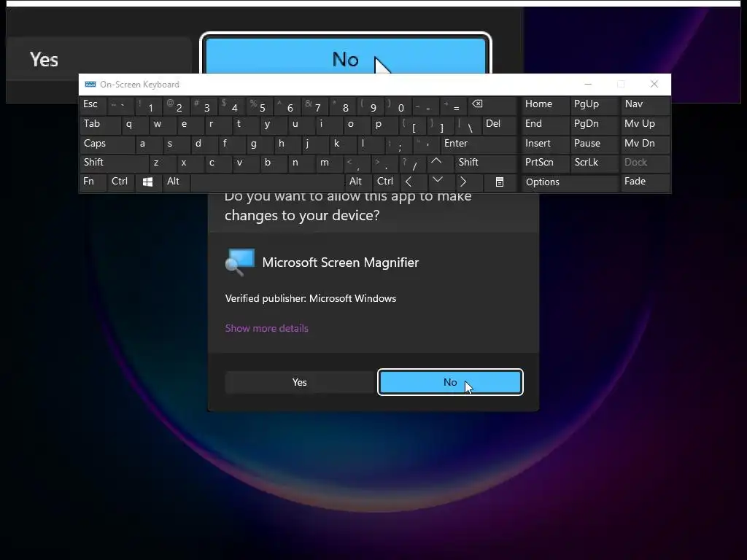
Task: Click the On-Screen Keyboard title icon
Action: point(90,85)
